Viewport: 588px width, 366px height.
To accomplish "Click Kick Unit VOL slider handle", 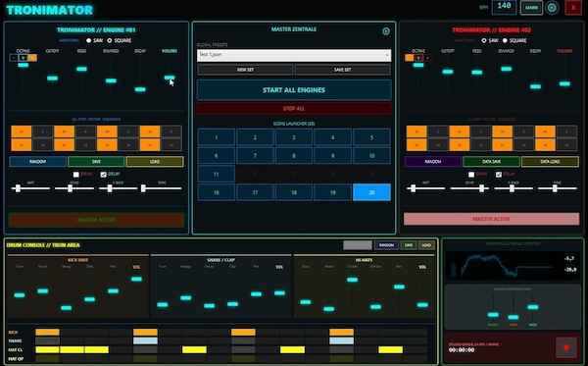I will point(136,280).
